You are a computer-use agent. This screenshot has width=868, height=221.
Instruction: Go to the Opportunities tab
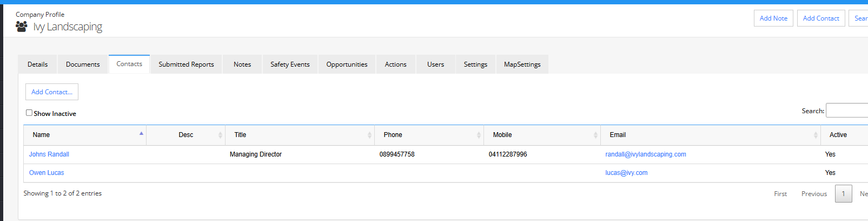click(x=347, y=64)
